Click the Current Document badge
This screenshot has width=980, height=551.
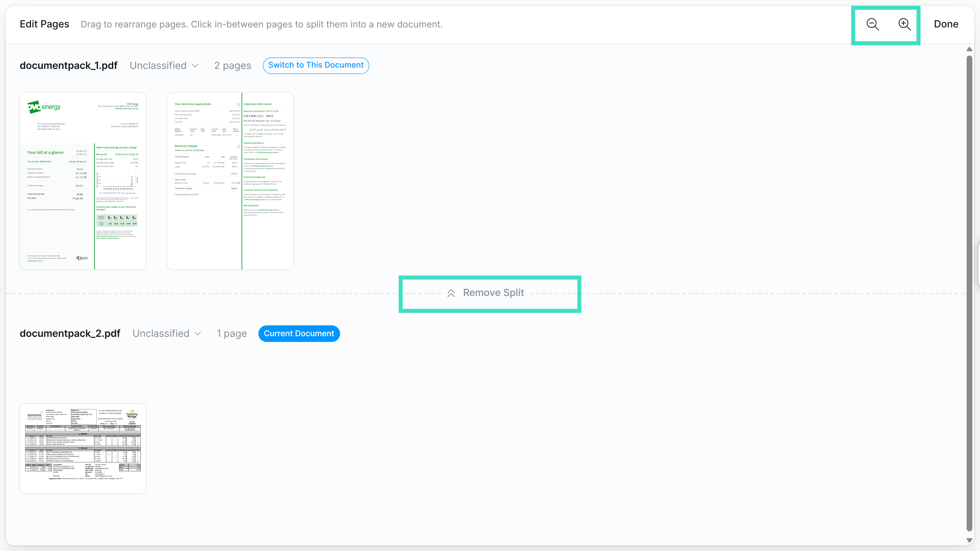pyautogui.click(x=299, y=333)
